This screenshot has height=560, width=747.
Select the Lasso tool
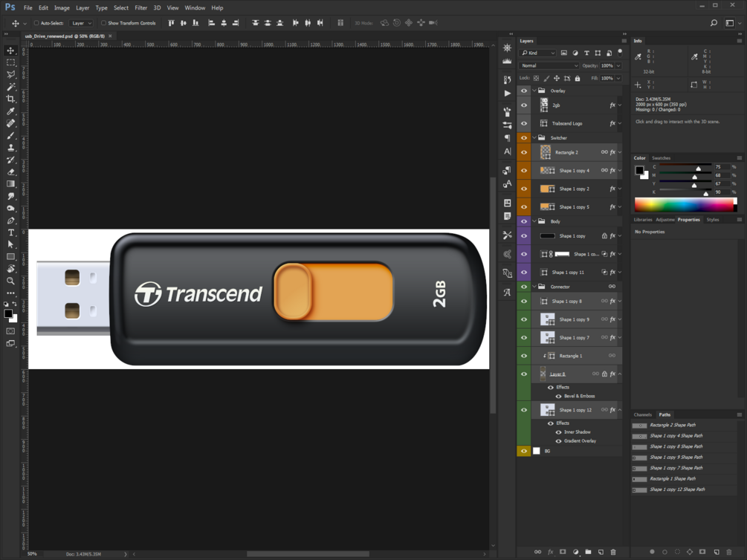coord(10,74)
